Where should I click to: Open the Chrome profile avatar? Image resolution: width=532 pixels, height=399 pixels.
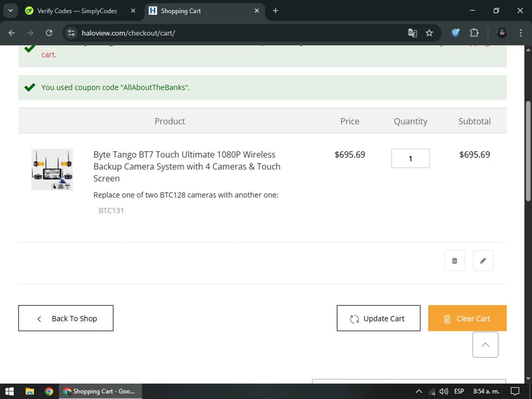(x=502, y=33)
